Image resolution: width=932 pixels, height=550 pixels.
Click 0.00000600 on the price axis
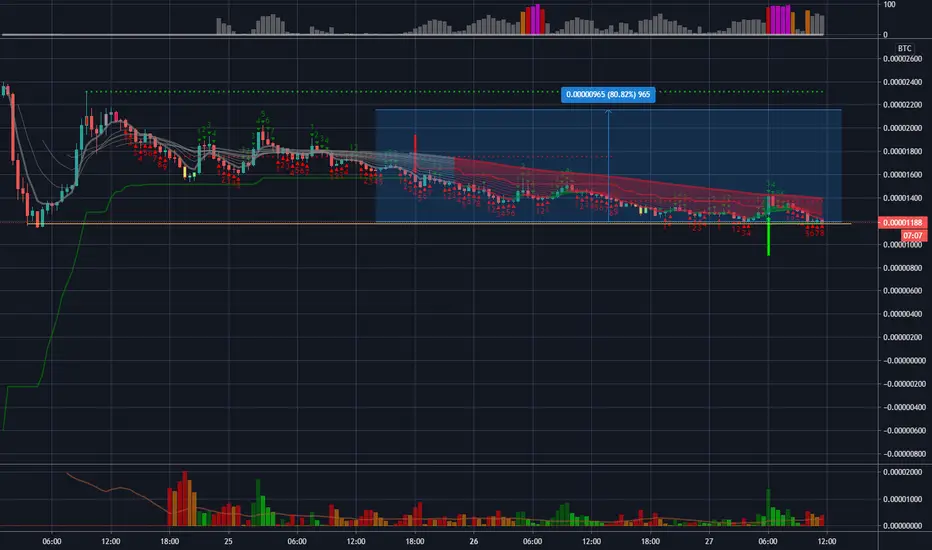(x=902, y=291)
